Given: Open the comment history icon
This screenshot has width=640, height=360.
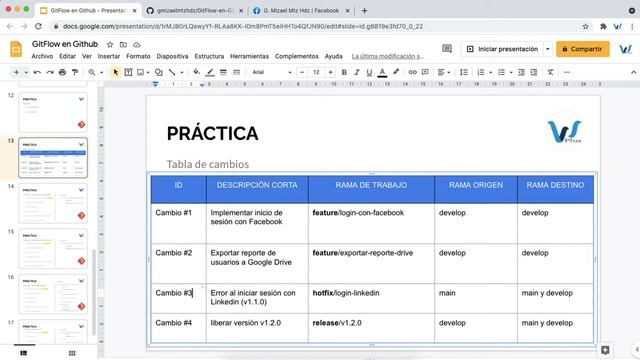Looking at the screenshot, I should (x=447, y=49).
